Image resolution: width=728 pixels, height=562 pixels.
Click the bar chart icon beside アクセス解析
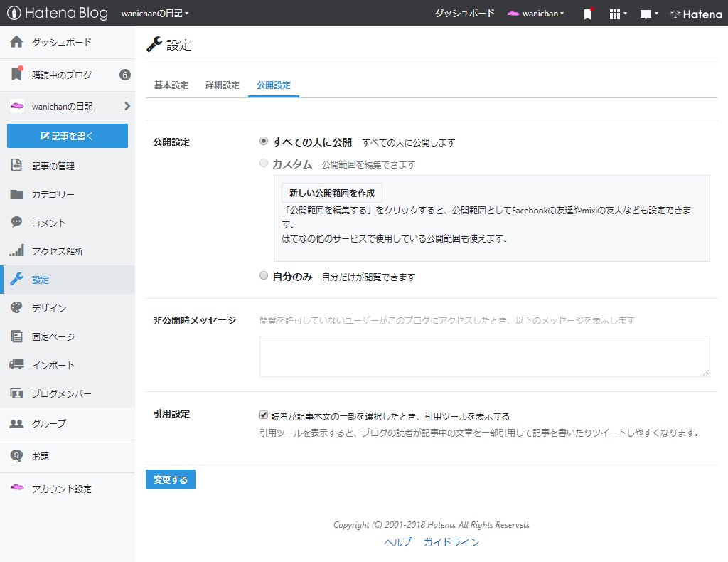click(16, 250)
